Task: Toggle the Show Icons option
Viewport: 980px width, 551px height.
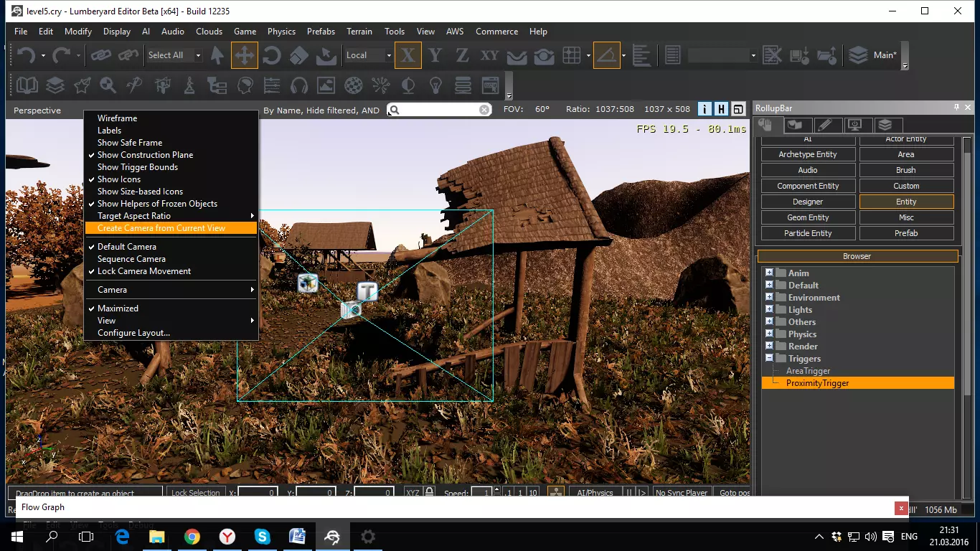Action: pyautogui.click(x=119, y=179)
